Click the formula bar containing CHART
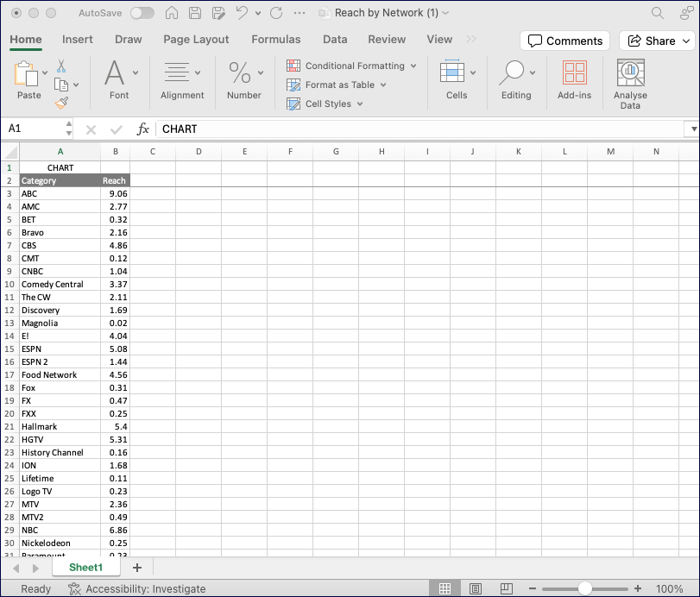 (419, 129)
